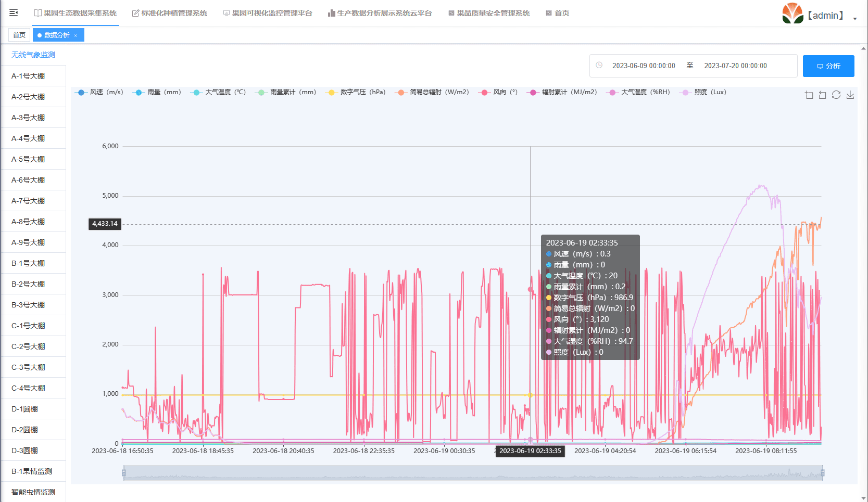Image resolution: width=868 pixels, height=502 pixels.
Task: Expand the admin user dropdown arrow
Action: [855, 18]
